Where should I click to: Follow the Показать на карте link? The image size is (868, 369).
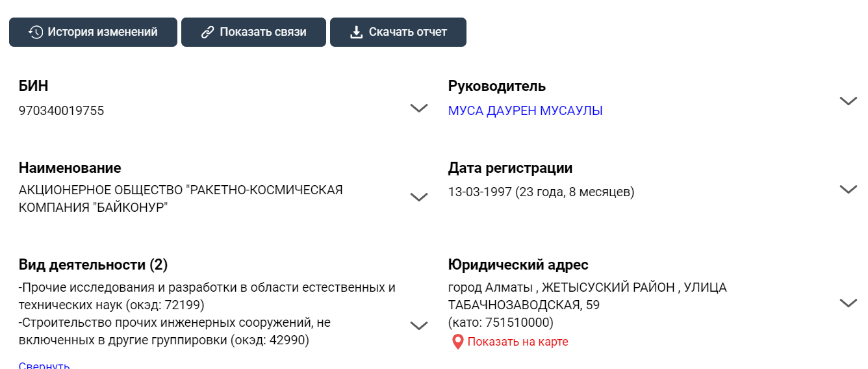[x=517, y=342]
